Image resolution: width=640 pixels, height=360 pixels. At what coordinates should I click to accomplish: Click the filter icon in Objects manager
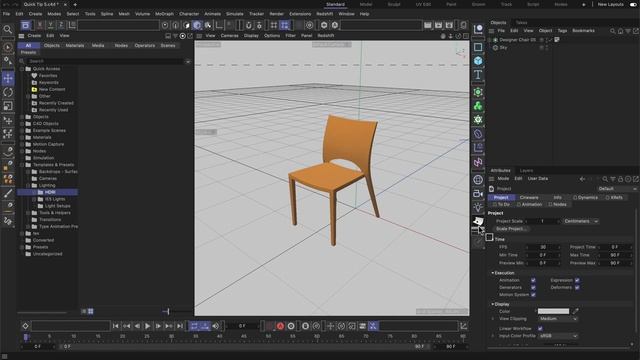(628, 31)
